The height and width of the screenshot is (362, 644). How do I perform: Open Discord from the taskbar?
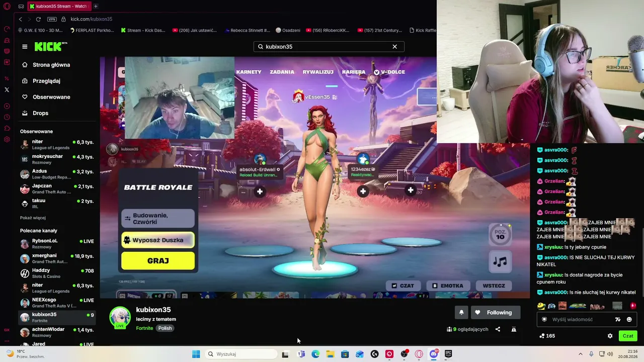tap(434, 354)
